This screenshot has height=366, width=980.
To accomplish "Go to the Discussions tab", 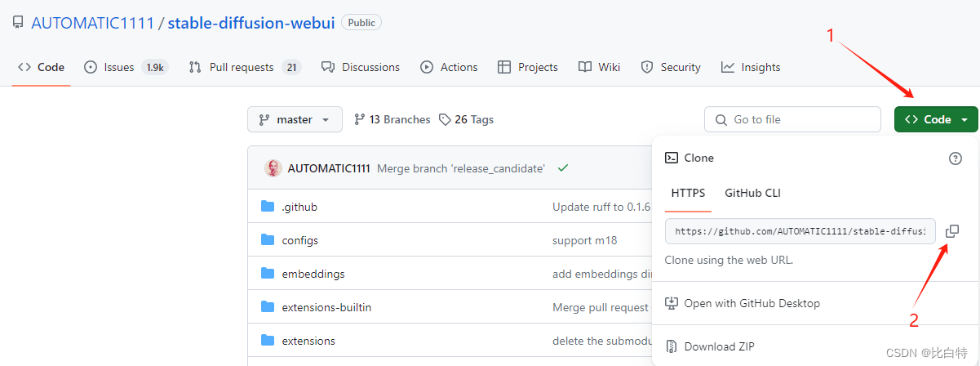I will 361,67.
